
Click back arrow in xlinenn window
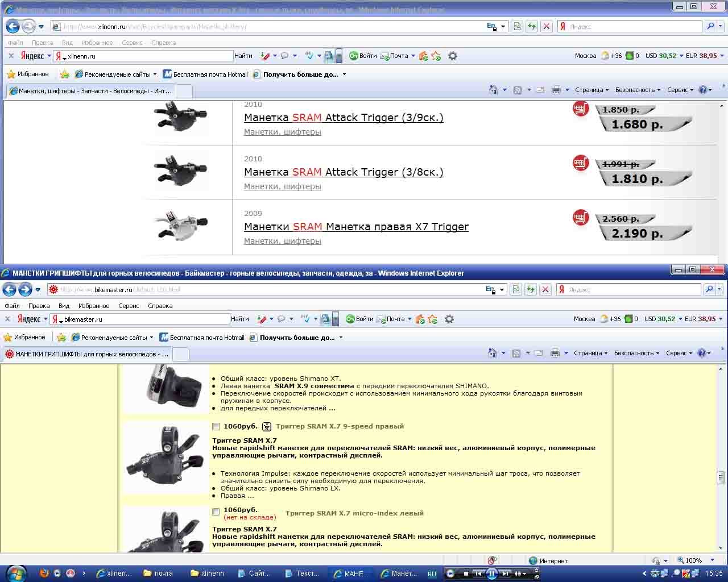(13, 26)
